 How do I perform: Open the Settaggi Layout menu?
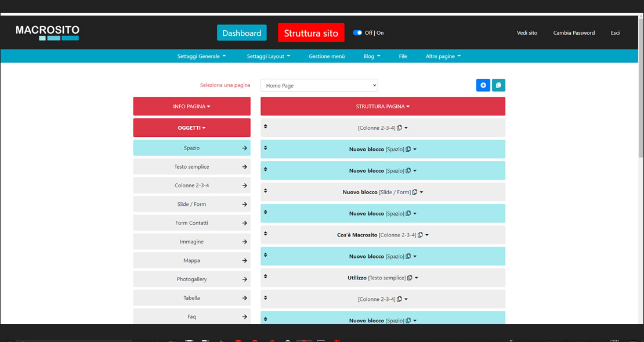[x=268, y=56]
